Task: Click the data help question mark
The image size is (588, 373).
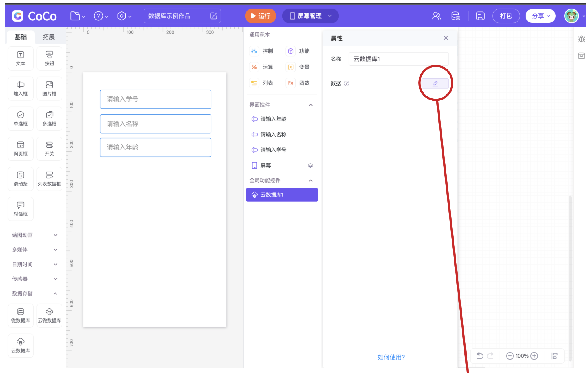Action: (346, 83)
